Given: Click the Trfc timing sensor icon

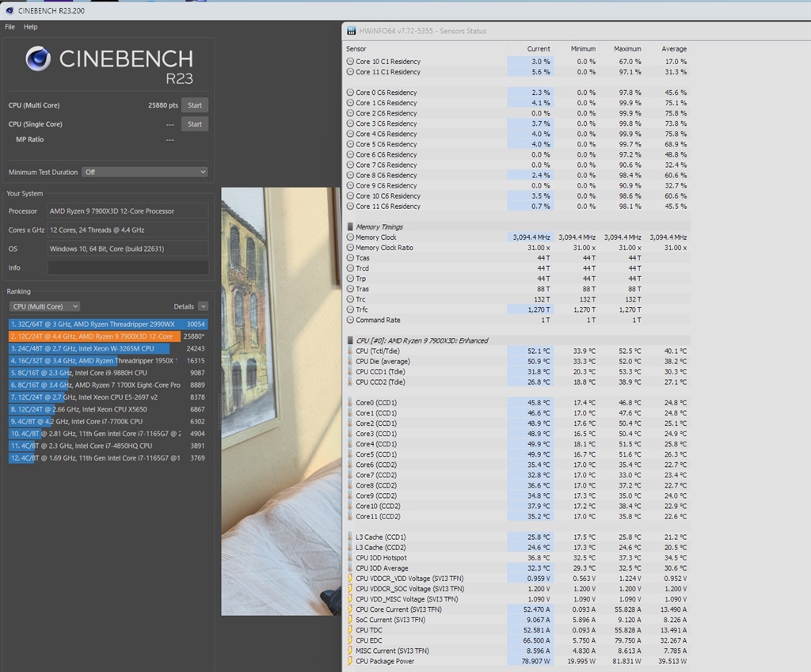Looking at the screenshot, I should pos(350,309).
